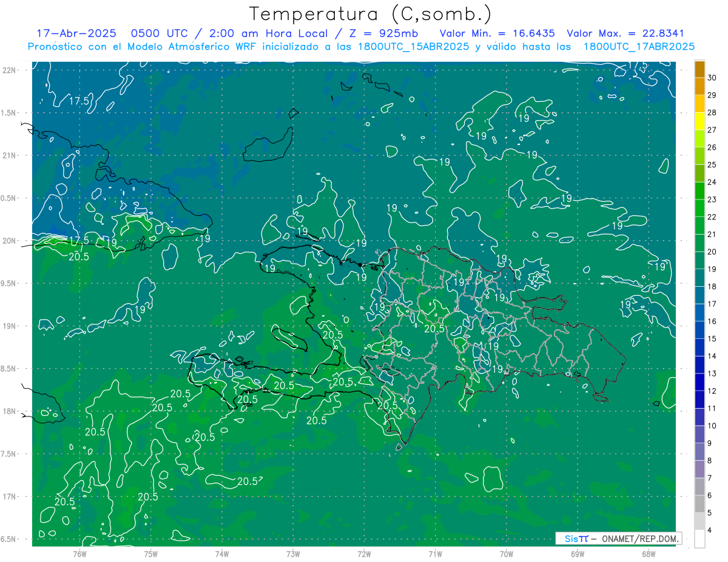The image size is (728, 562).
Task: Click the 69W longitude label
Action: click(x=578, y=554)
